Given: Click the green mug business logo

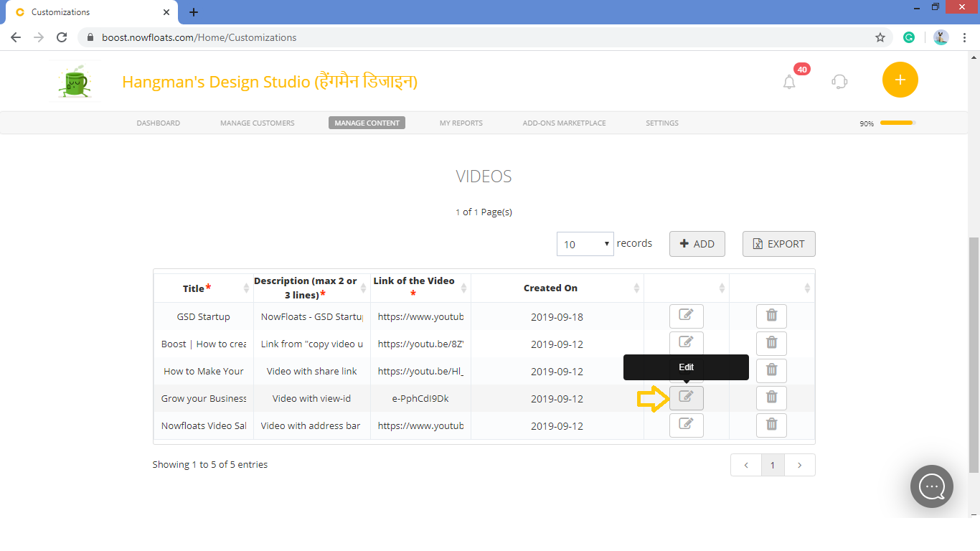Looking at the screenshot, I should click(x=73, y=82).
